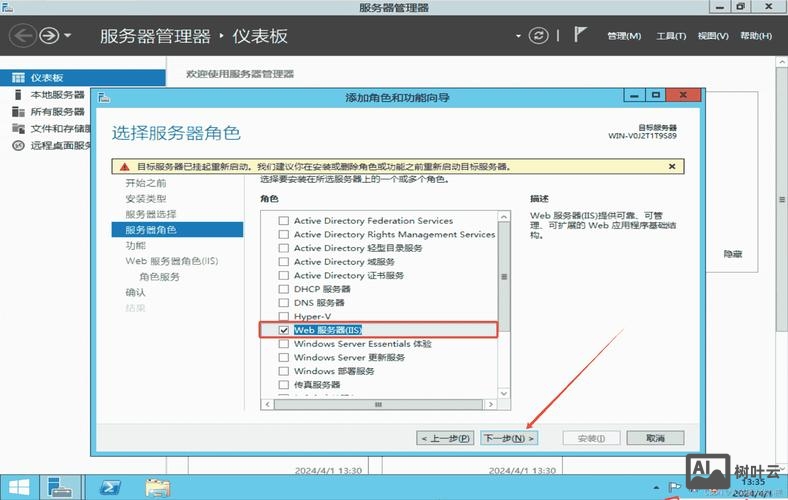Viewport: 788px width, 500px height.
Task: Open the 工具(T) menu
Action: point(670,36)
